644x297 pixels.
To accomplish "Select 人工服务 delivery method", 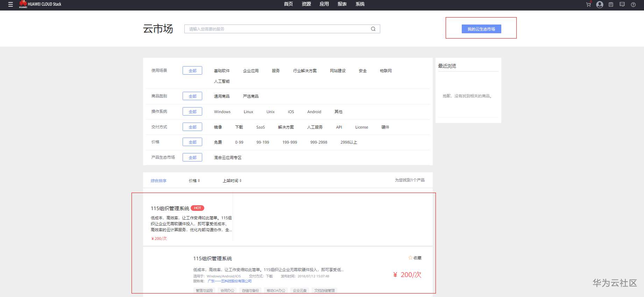I will [x=315, y=127].
